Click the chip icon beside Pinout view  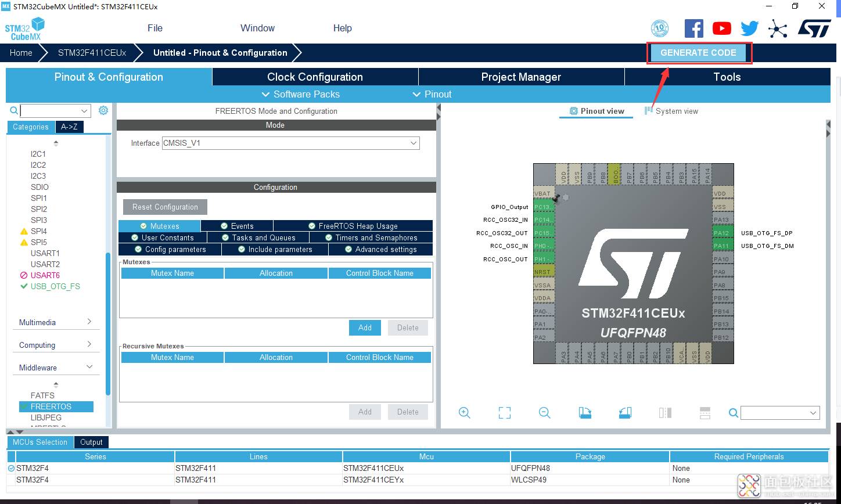tap(574, 111)
